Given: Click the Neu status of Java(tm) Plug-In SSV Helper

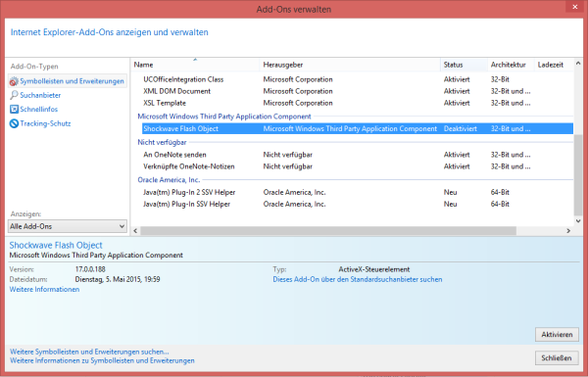Looking at the screenshot, I should (451, 204).
